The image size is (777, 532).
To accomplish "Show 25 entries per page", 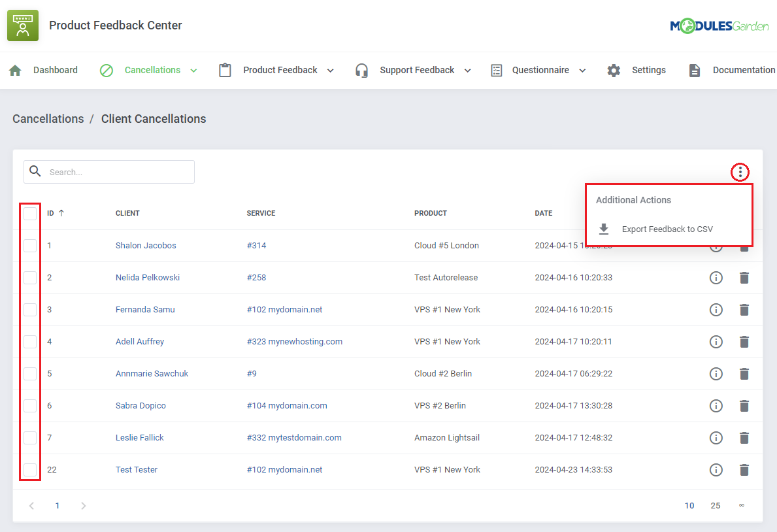I will [x=716, y=506].
